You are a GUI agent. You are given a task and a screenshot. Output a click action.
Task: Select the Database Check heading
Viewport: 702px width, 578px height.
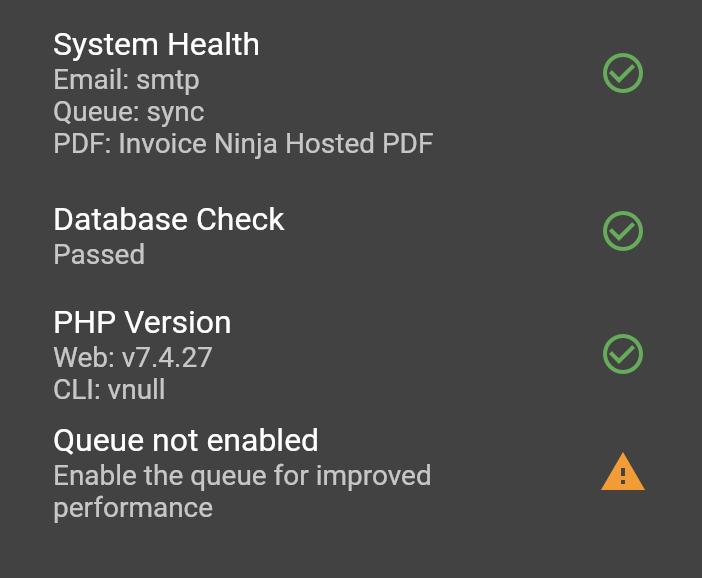pos(169,219)
